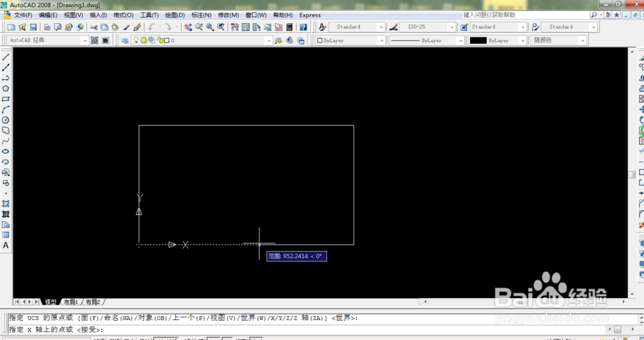
Task: Select the Circle tool
Action: [x=6, y=120]
